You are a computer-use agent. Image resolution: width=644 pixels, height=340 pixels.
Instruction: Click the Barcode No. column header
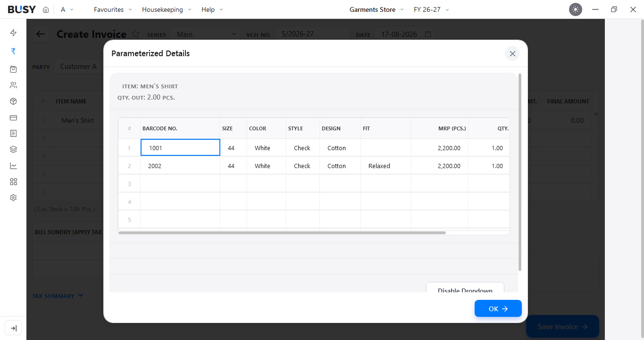[x=180, y=128]
